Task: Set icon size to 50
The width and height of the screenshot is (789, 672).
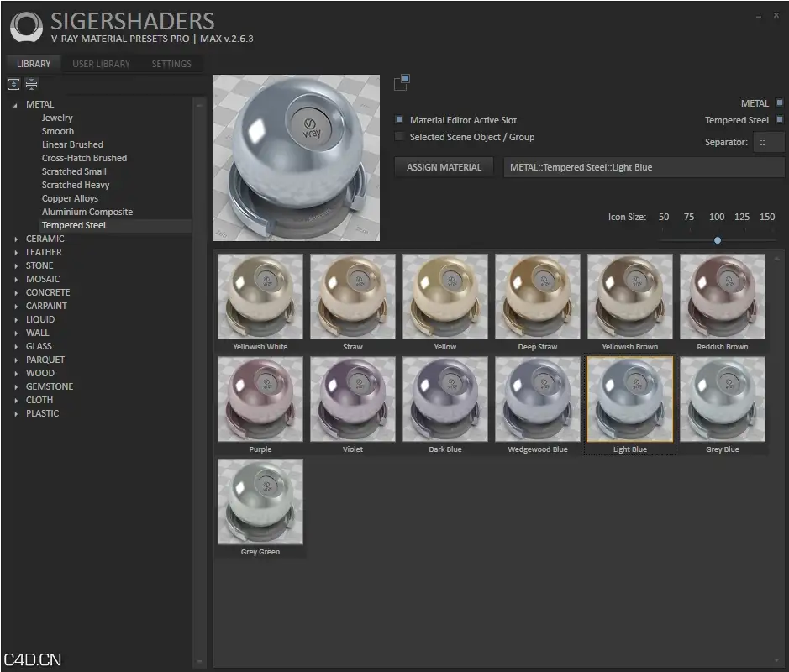Action: click(664, 217)
